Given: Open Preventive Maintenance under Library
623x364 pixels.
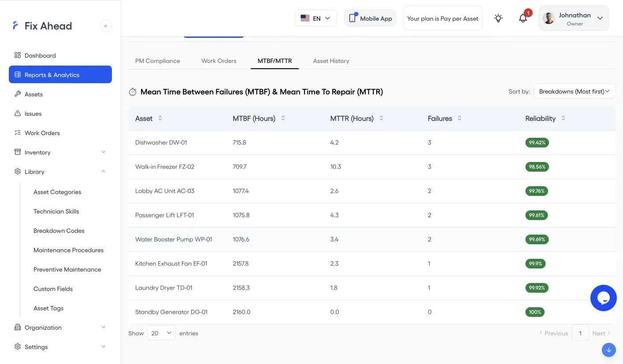Looking at the screenshot, I should 67,269.
